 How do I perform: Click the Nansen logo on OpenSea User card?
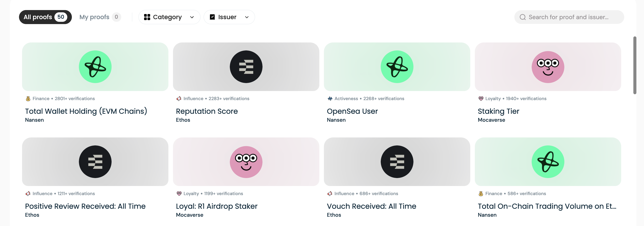[397, 67]
